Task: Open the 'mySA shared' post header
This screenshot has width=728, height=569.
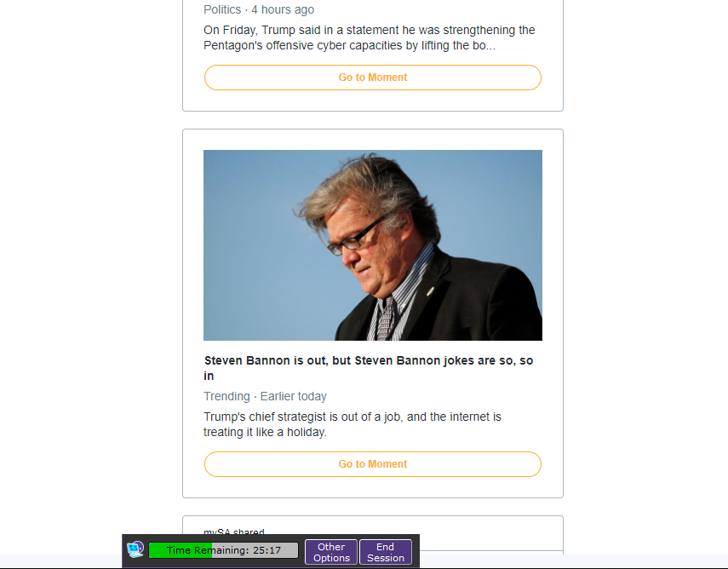Action: click(x=234, y=532)
